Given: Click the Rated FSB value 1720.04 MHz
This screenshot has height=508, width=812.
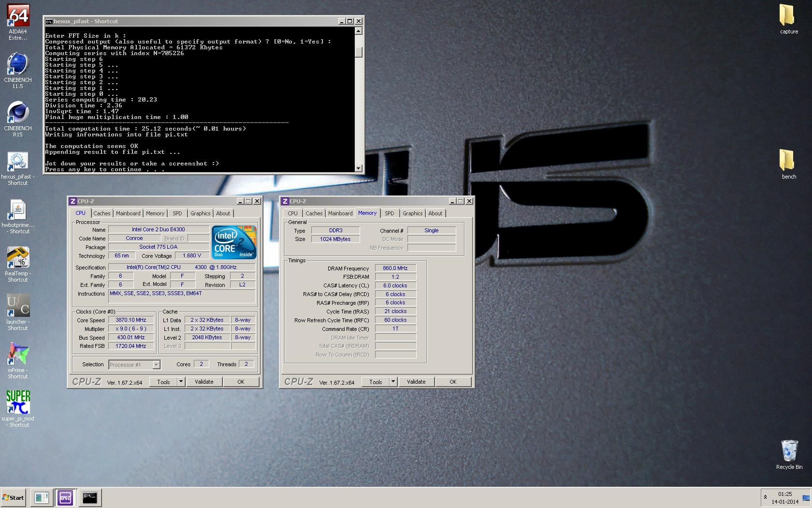Looking at the screenshot, I should 131,346.
